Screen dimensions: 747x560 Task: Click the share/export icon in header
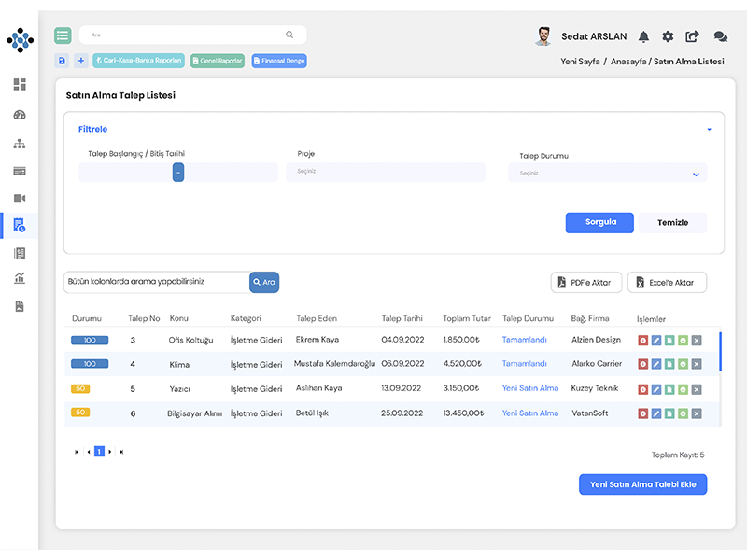click(x=692, y=36)
